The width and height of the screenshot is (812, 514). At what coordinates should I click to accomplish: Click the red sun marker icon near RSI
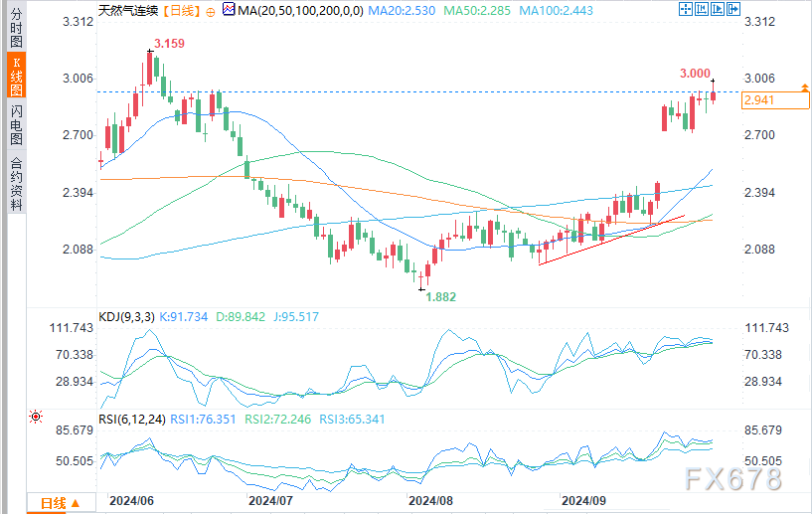click(36, 418)
